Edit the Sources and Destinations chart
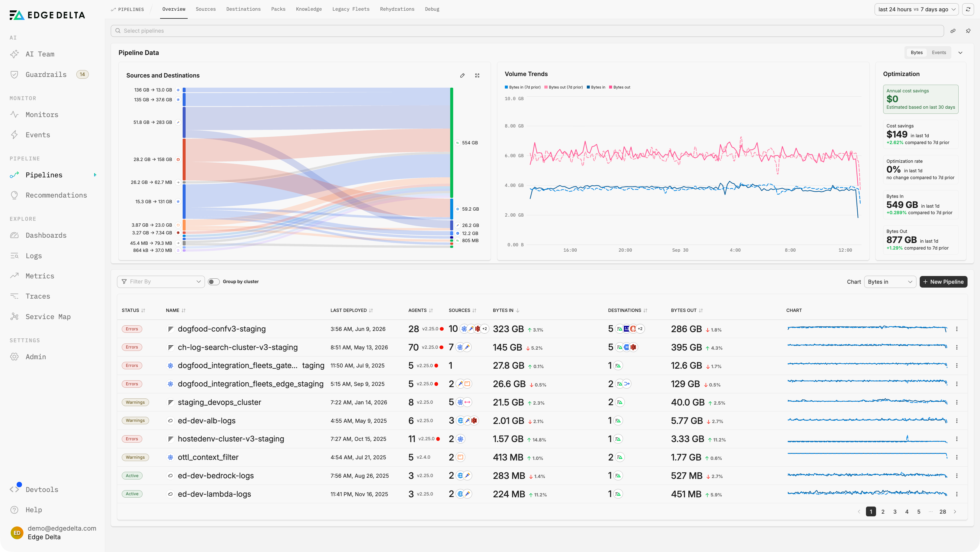The width and height of the screenshot is (980, 552). (462, 75)
